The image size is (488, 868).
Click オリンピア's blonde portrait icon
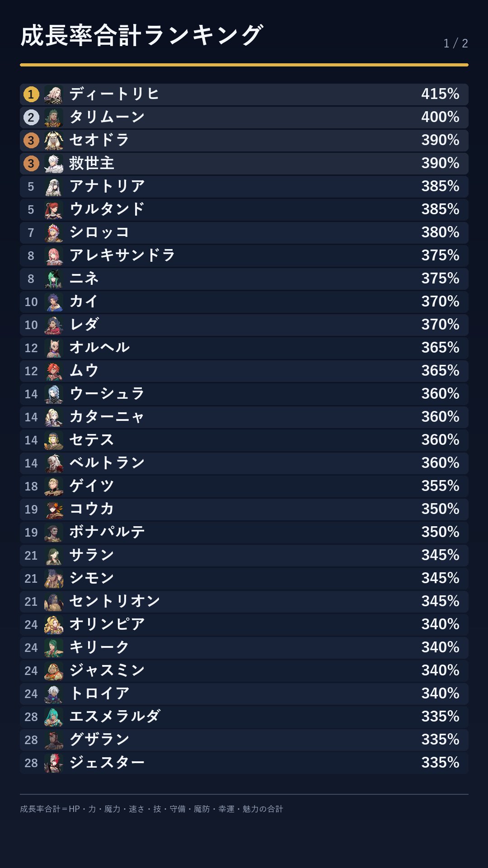[x=54, y=625]
